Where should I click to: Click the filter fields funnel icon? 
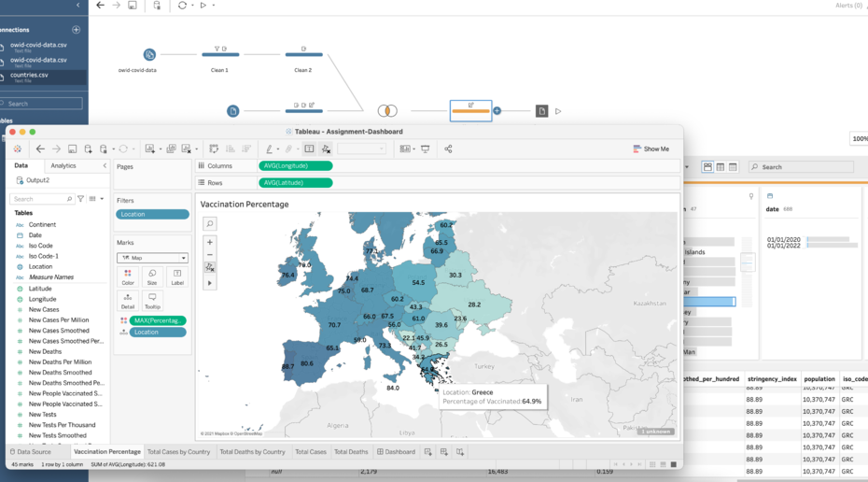pyautogui.click(x=81, y=199)
